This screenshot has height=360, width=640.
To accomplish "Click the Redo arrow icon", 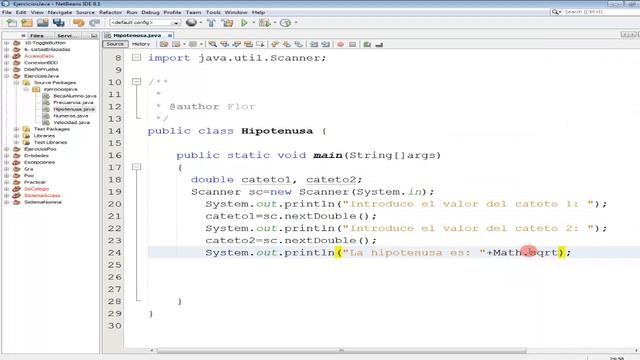I will click(94, 23).
